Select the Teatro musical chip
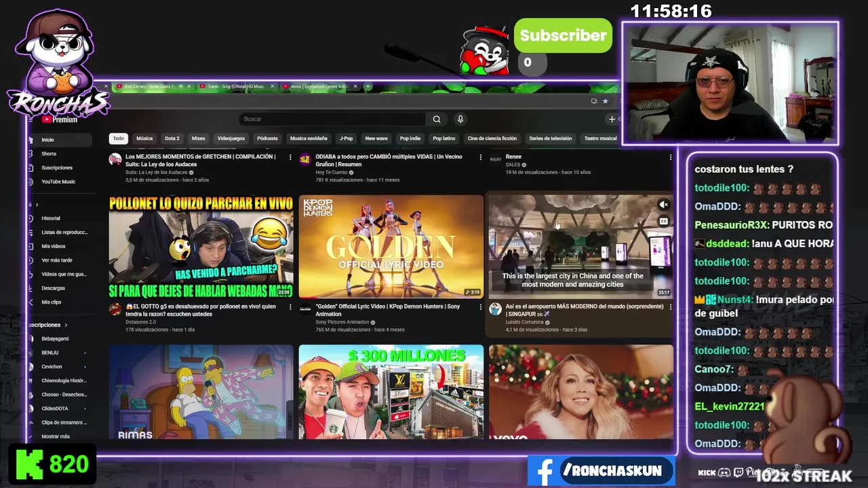Image resolution: width=868 pixels, height=488 pixels. pyautogui.click(x=601, y=138)
